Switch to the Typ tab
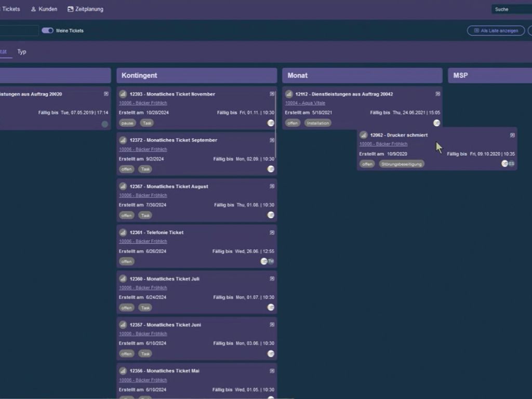532x399 pixels. [x=22, y=52]
